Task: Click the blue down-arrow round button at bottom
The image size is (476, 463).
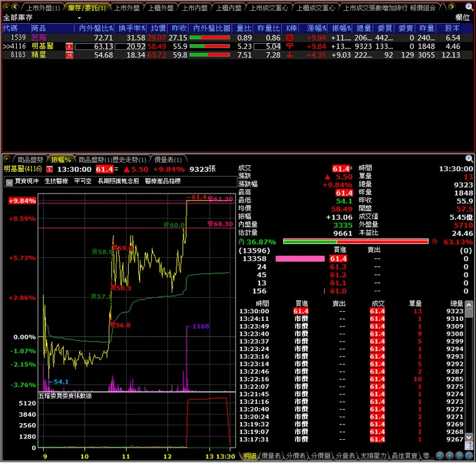Action: tap(450, 455)
